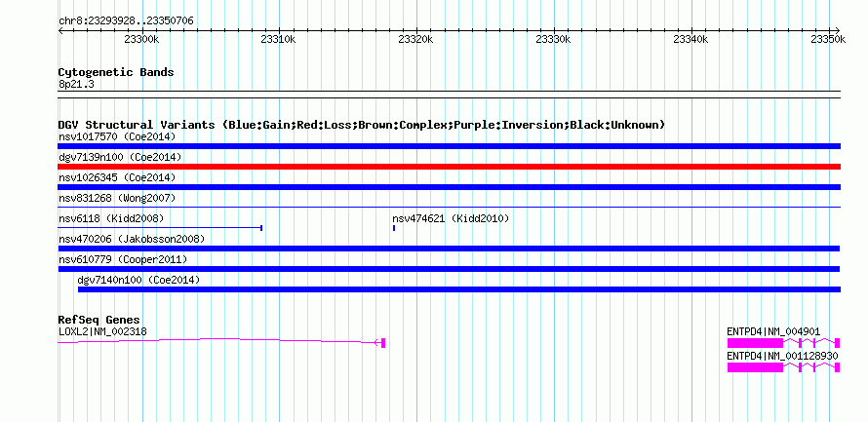Click the left arrowhead of the ruler
Viewport: 868px width, 422px height.
tap(60, 30)
